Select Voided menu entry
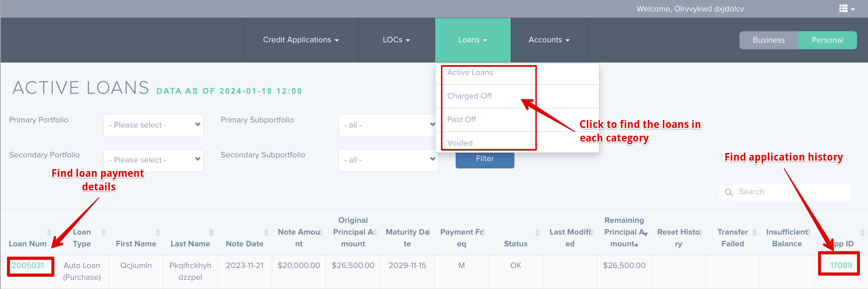868x289 pixels. [x=517, y=142]
